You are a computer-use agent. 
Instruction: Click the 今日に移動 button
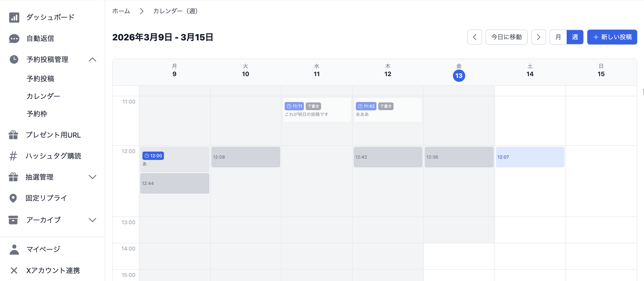(506, 37)
